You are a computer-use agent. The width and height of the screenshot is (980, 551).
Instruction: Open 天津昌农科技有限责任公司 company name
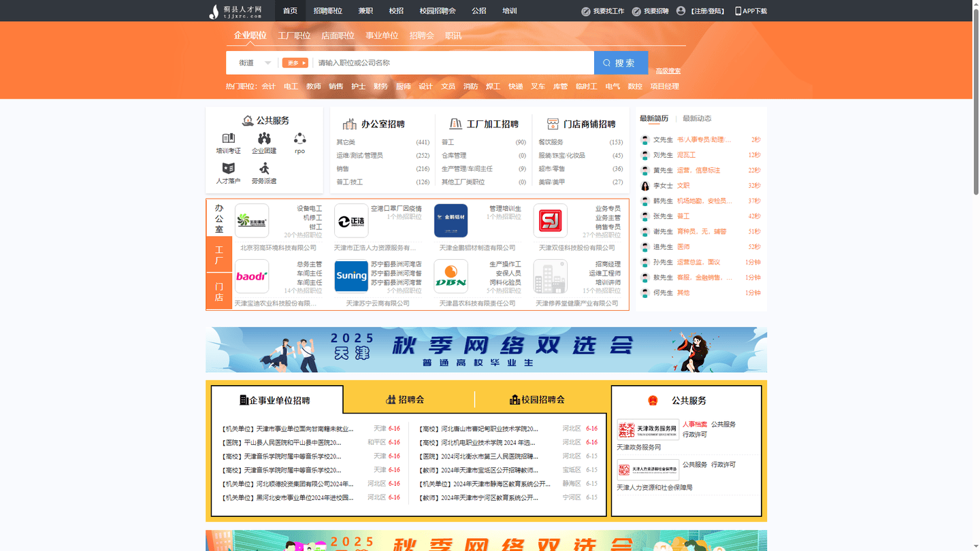pyautogui.click(x=477, y=303)
